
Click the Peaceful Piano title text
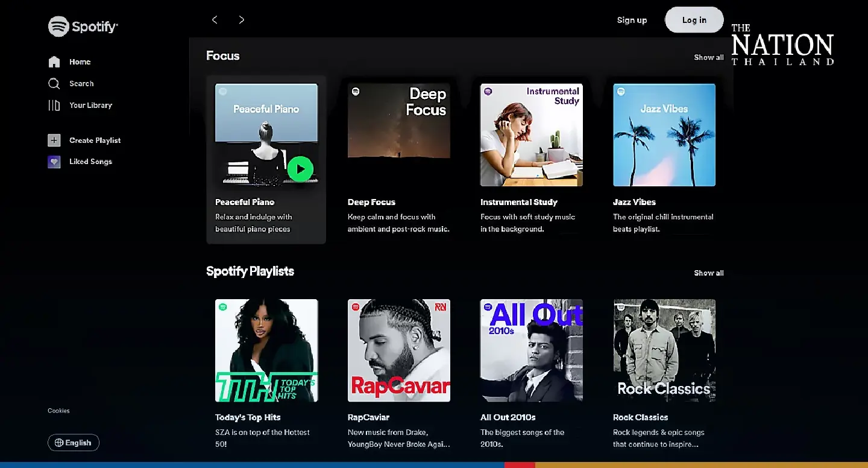point(245,202)
